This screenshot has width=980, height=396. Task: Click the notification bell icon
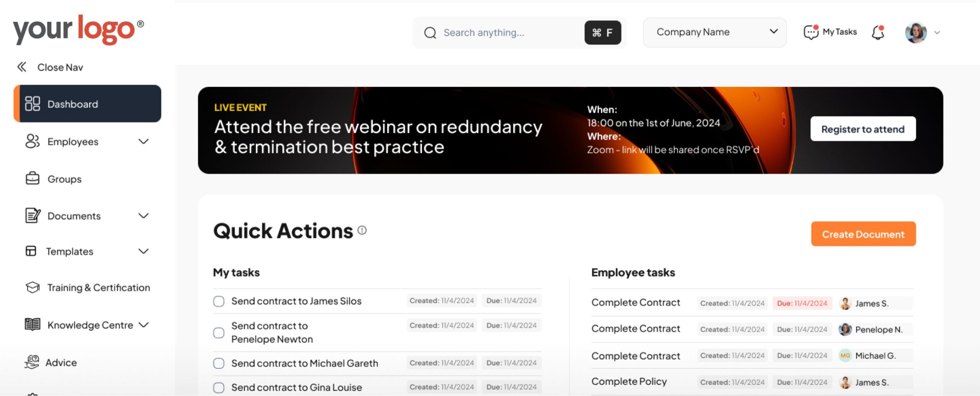point(877,33)
